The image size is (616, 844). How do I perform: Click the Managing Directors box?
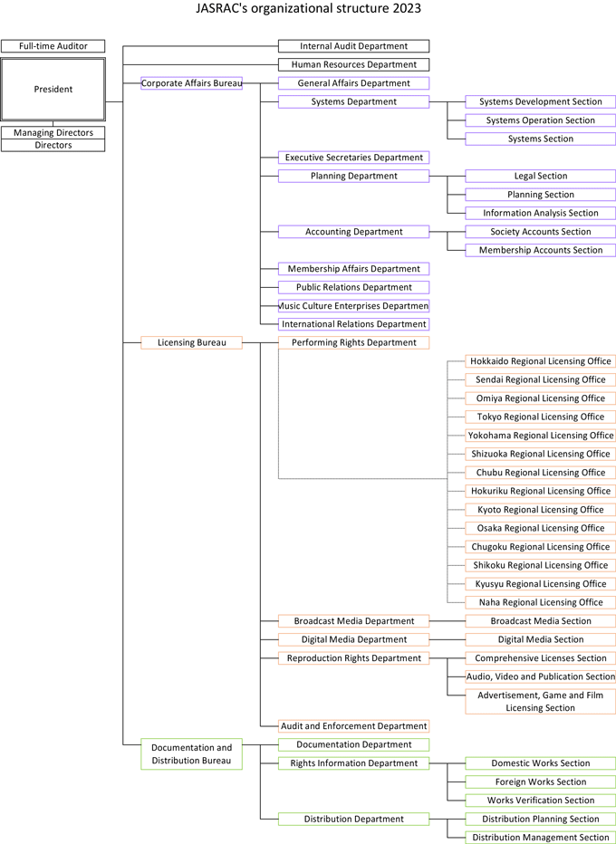pos(53,133)
